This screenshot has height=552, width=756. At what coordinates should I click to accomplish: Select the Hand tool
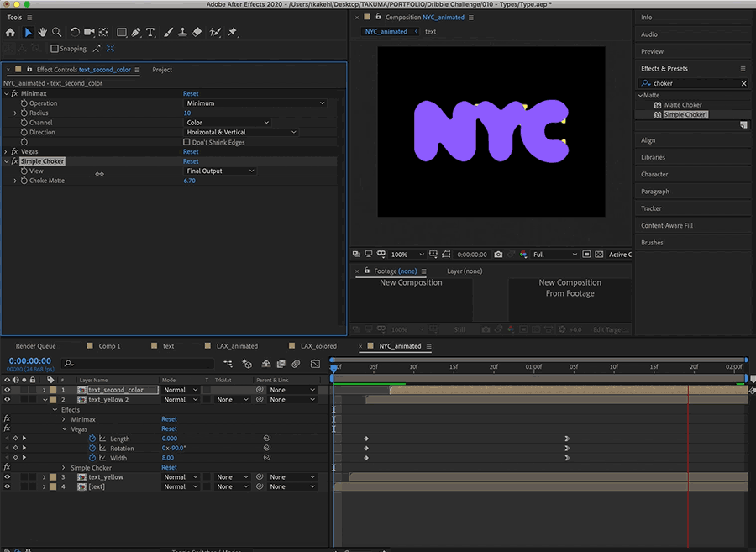coord(43,32)
